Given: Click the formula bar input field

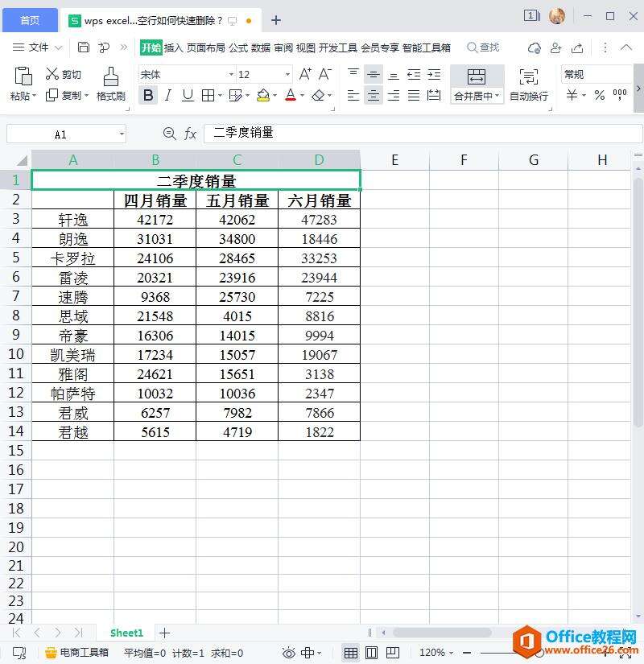Looking at the screenshot, I should coord(423,134).
